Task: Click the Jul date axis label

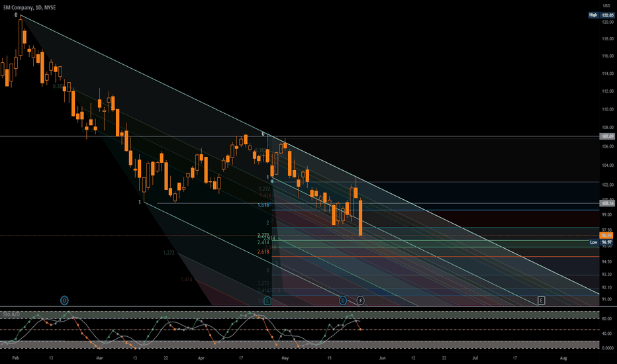Action: click(x=475, y=358)
